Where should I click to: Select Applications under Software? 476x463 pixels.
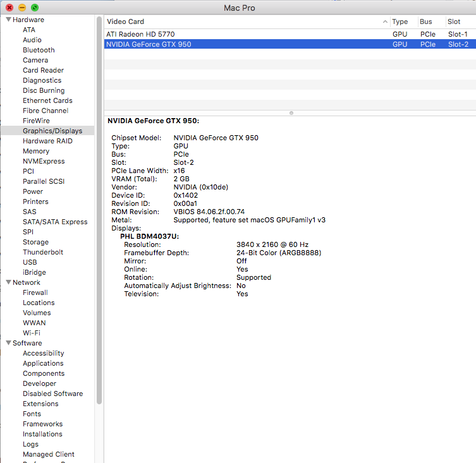click(x=43, y=363)
